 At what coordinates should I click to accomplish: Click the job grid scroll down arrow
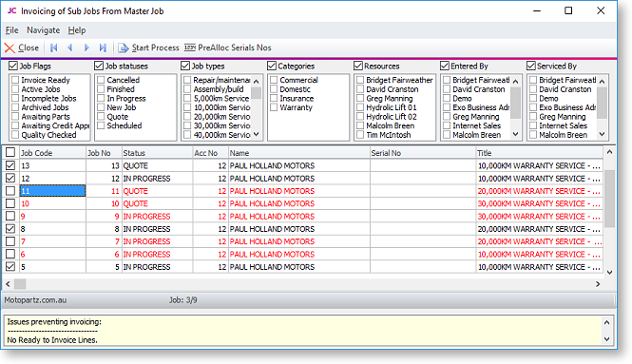[609, 272]
